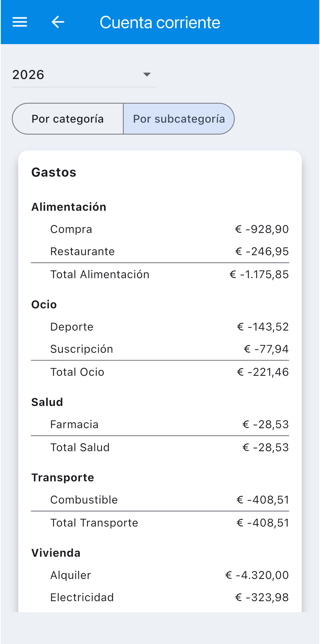Viewport: 320px width, 644px height.
Task: Go back using the arrow icon
Action: click(x=58, y=22)
